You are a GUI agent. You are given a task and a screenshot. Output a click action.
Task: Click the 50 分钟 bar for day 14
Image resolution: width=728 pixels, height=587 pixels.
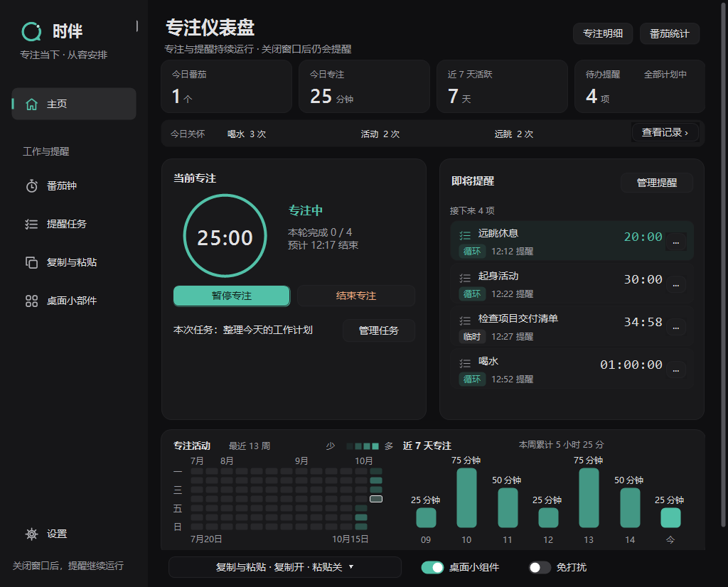[630, 507]
